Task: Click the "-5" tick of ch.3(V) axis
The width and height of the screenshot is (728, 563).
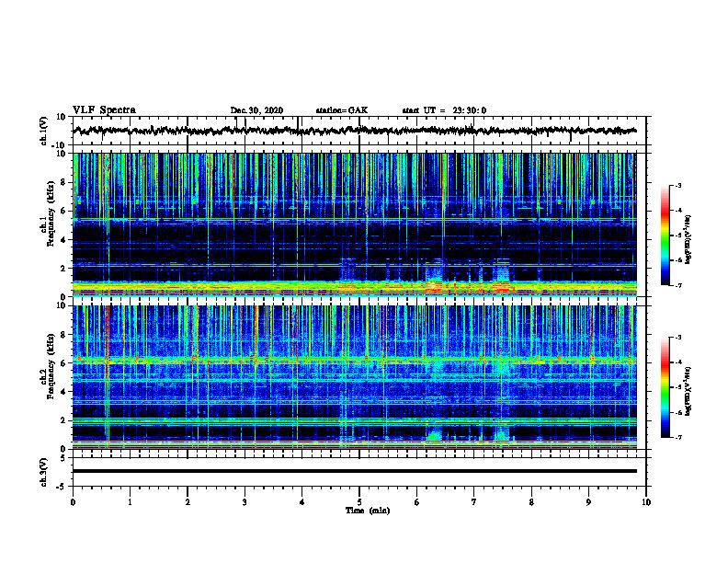Action: 62,487
